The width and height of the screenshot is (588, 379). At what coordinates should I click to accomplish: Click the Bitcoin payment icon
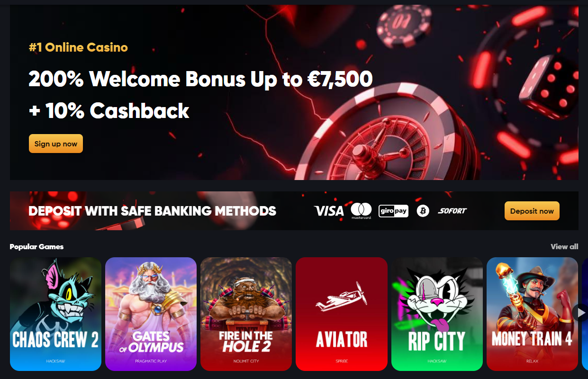point(423,211)
